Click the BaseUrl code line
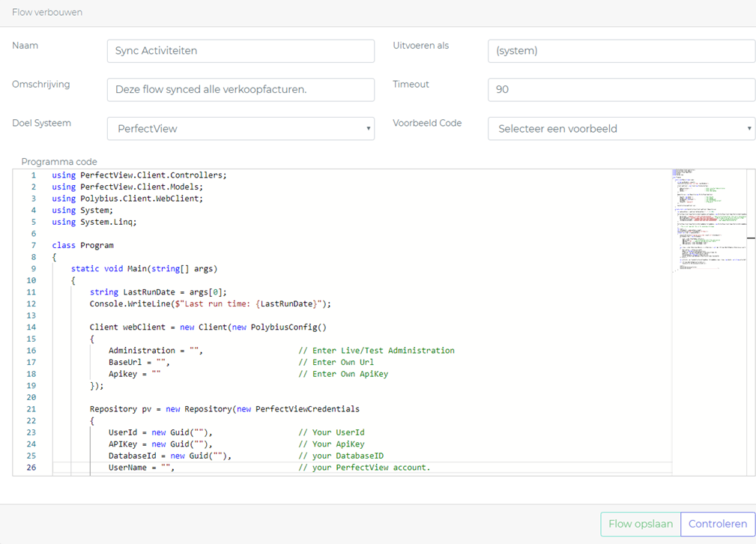756x544 pixels. coord(139,363)
